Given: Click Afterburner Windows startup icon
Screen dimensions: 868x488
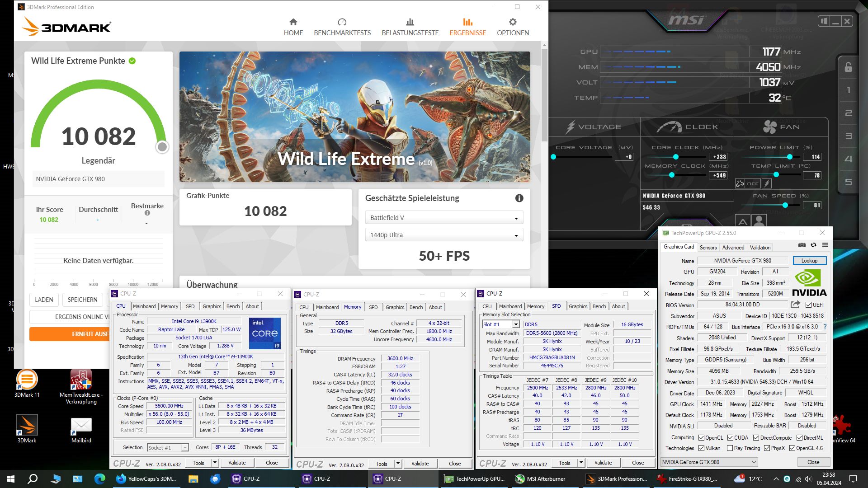Looking at the screenshot, I should tap(824, 21).
